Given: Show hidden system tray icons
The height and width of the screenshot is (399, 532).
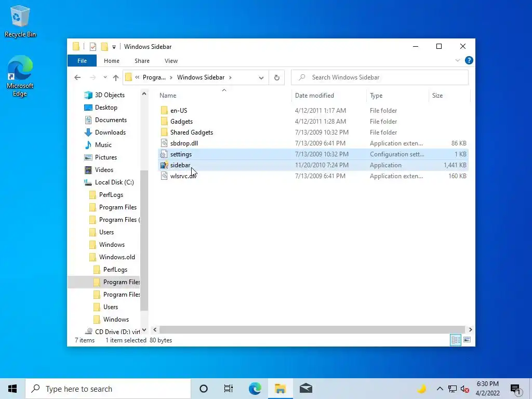Looking at the screenshot, I should (x=440, y=389).
